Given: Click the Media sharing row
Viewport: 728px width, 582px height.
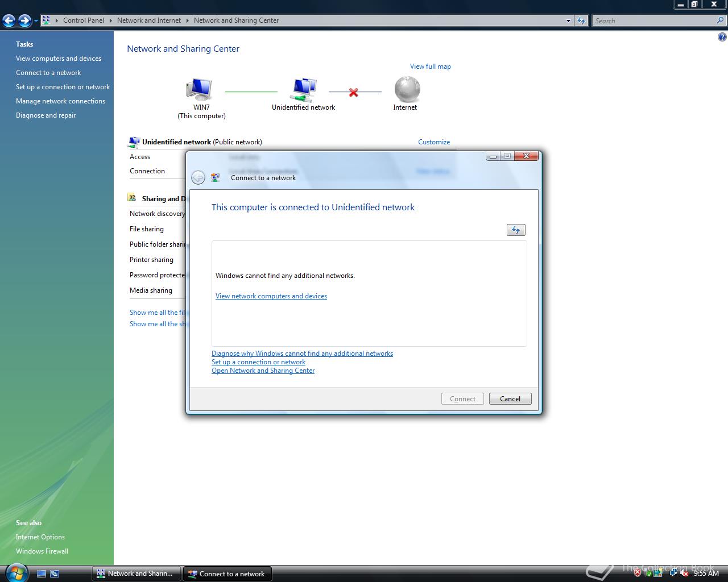Looking at the screenshot, I should [x=151, y=290].
